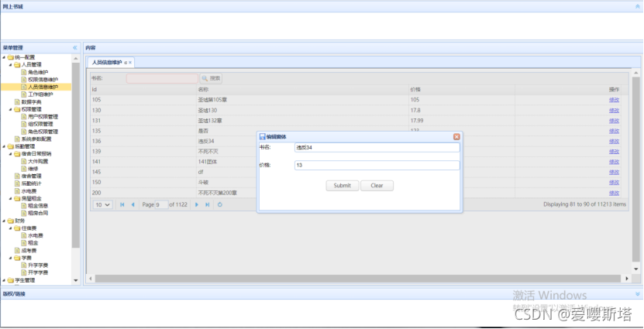
Task: Open 升学学费 in the menu tree
Action: coord(38,266)
